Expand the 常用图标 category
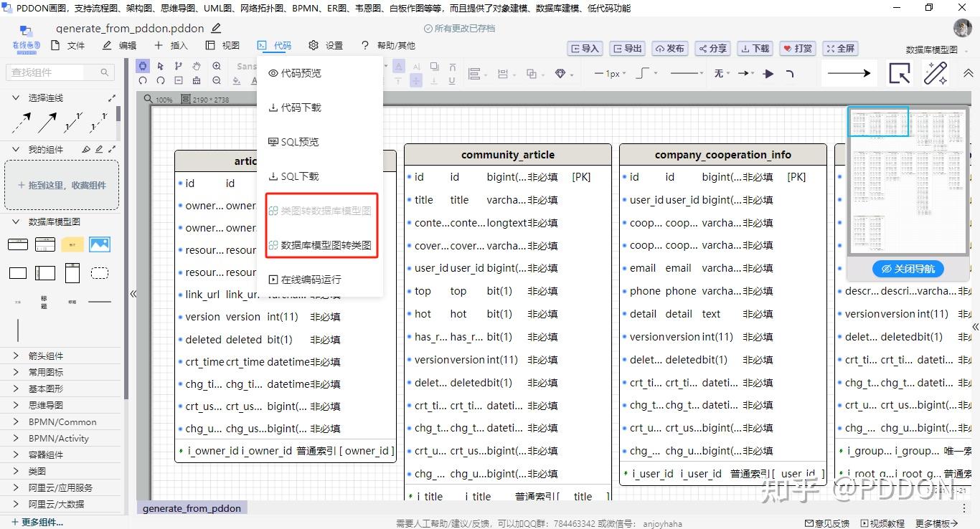Image resolution: width=980 pixels, height=529 pixels. pos(16,372)
